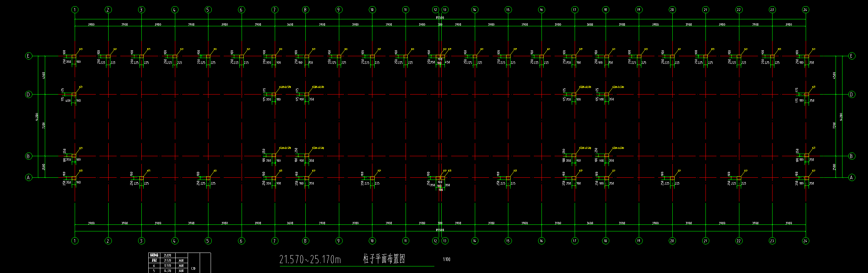
Task: Pick axis bubble 13 in the top row
Action: (445, 10)
